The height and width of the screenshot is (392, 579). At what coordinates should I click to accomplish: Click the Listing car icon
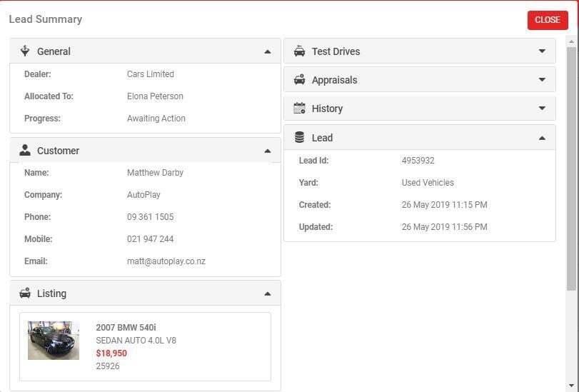tap(25, 293)
